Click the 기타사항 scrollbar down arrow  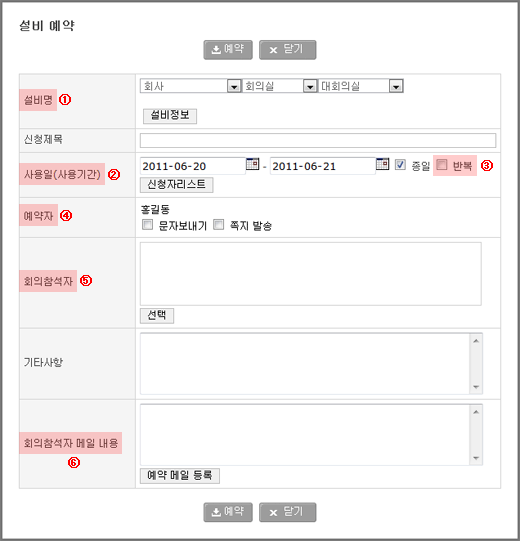pyautogui.click(x=476, y=387)
